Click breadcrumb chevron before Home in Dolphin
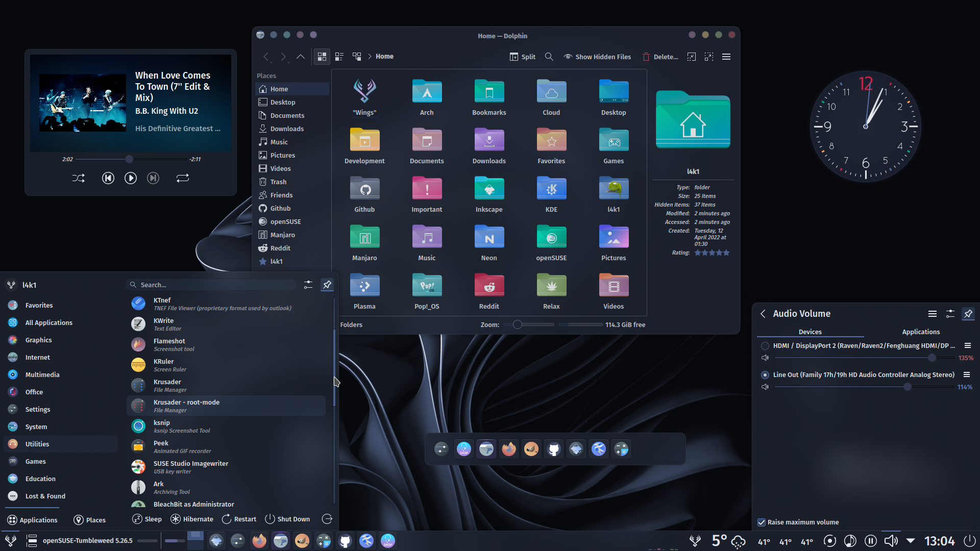This screenshot has width=980, height=551. click(370, 57)
